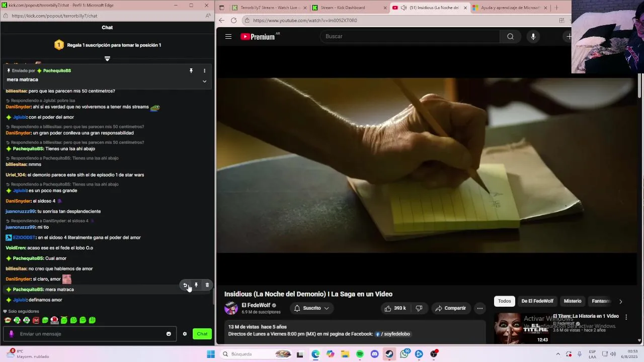Open File Explorer from the taskbar
The height and width of the screenshot is (362, 644).
[x=345, y=354]
